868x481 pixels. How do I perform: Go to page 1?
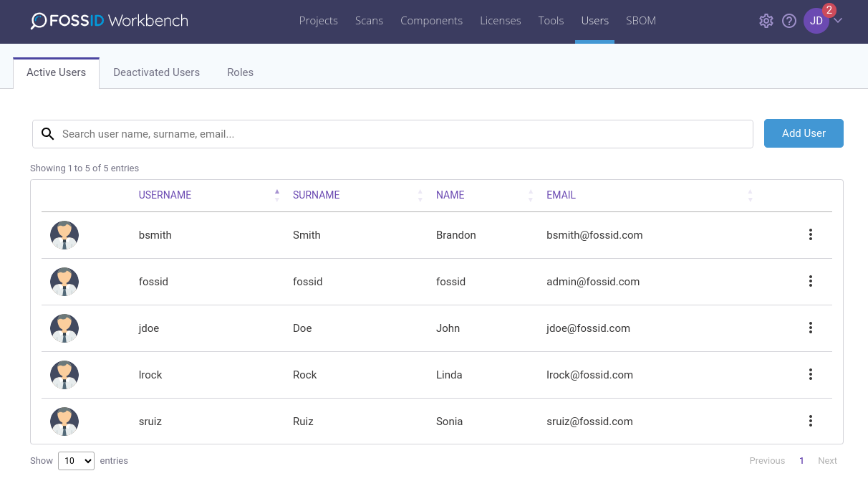tap(802, 461)
